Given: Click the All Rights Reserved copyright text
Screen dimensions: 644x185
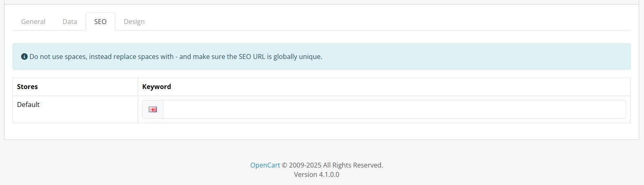Looking at the screenshot, I should coord(353,165).
